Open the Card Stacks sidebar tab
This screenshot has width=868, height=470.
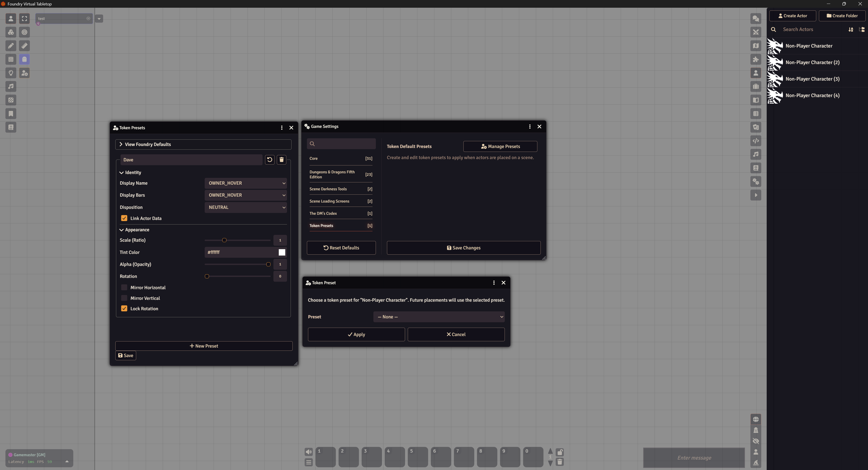[x=756, y=127]
